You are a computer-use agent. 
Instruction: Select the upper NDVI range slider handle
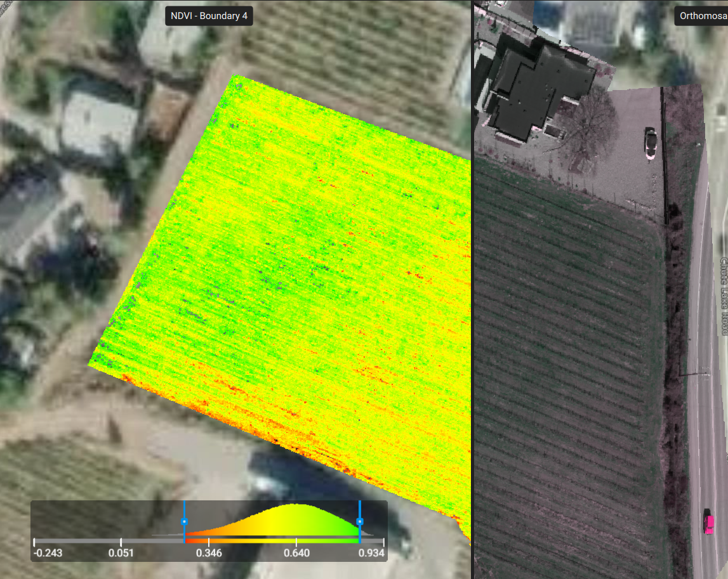click(360, 521)
